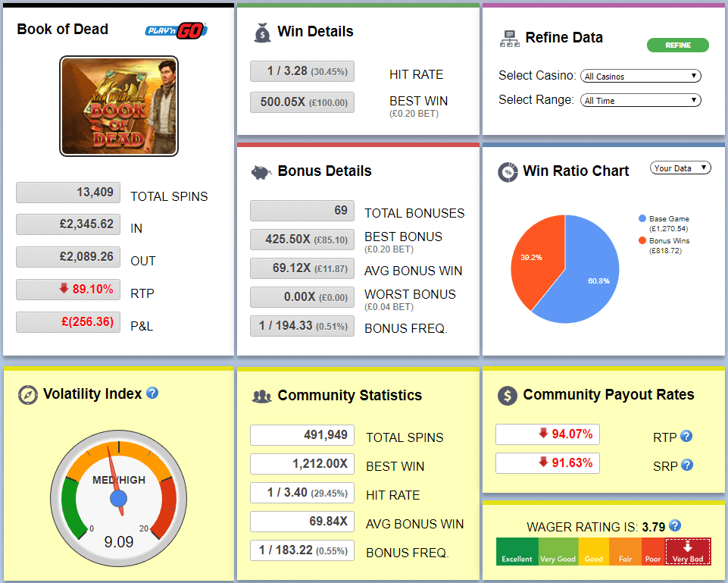Click the Community Payout Rates dollar icon

click(508, 396)
